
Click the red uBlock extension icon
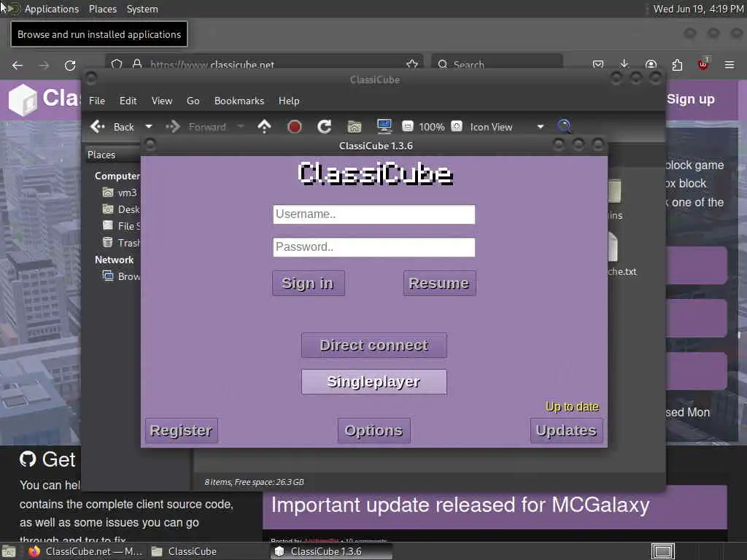pyautogui.click(x=703, y=63)
